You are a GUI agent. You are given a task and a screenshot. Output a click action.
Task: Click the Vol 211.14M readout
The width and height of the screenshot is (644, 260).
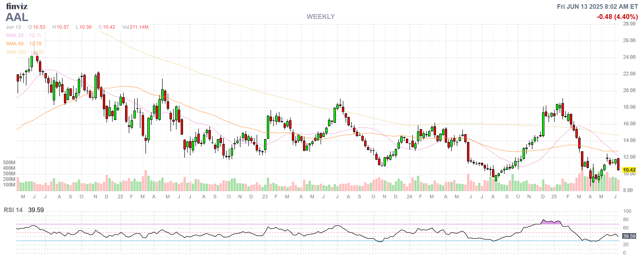[135, 27]
